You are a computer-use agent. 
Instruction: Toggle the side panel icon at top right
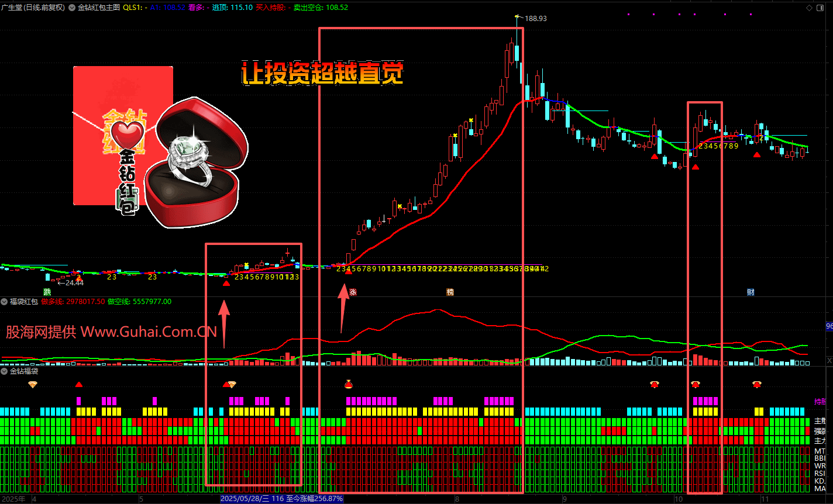click(821, 8)
